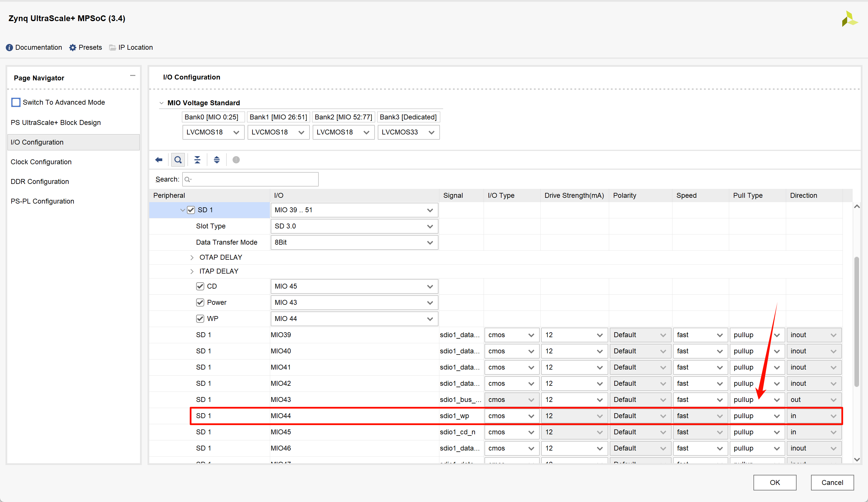The image size is (868, 502).
Task: Click the vertical scrollbar thumb
Action: tap(857, 322)
